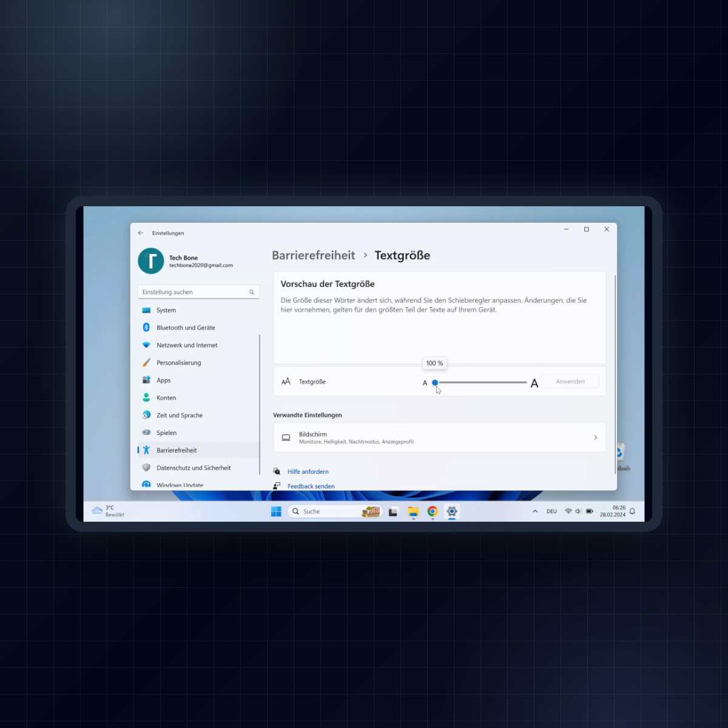Click the Settings gear in taskbar
The height and width of the screenshot is (728, 728).
click(452, 511)
